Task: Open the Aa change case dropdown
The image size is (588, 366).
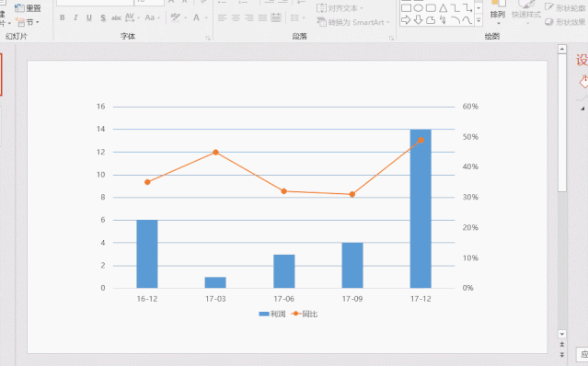Action: pos(152,17)
